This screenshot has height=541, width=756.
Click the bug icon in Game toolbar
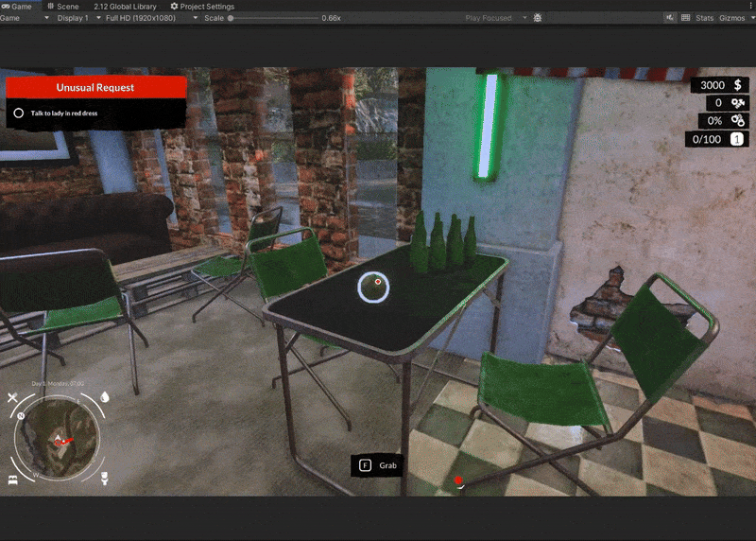coord(538,18)
